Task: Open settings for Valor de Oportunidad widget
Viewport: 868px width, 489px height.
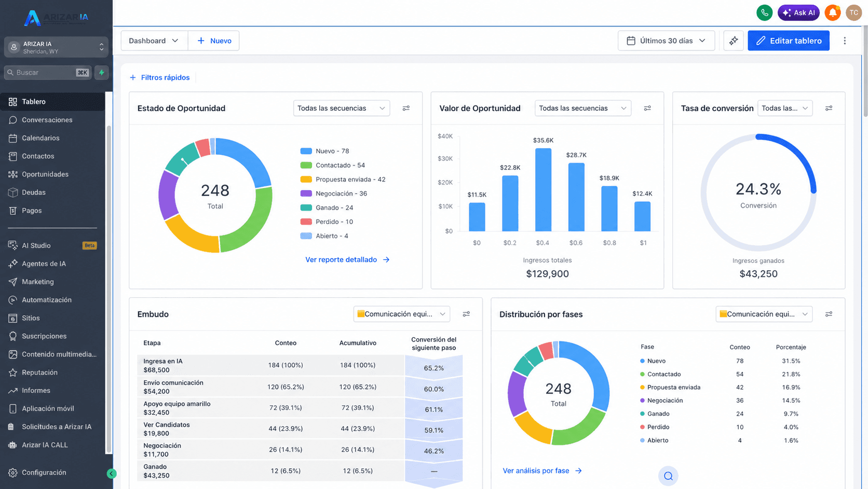Action: pyautogui.click(x=647, y=108)
